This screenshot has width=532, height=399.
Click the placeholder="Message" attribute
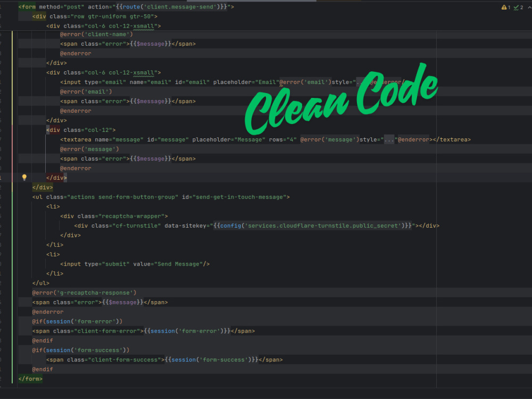click(x=229, y=139)
